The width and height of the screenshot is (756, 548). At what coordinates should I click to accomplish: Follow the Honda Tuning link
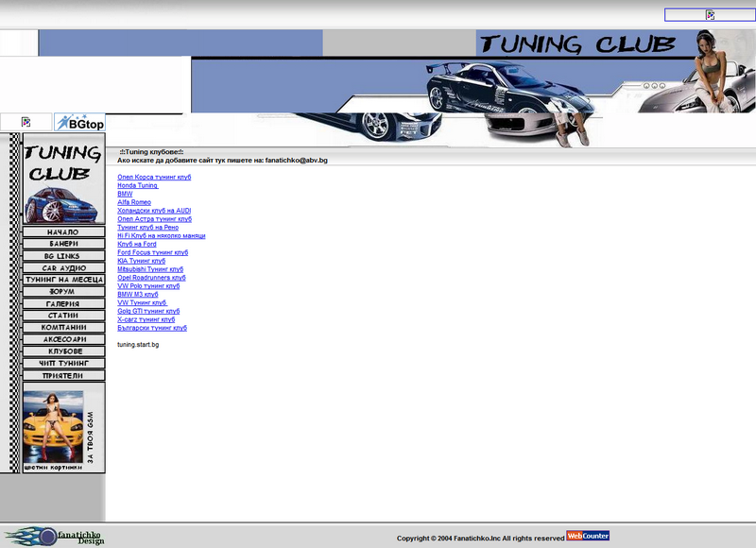tap(138, 185)
